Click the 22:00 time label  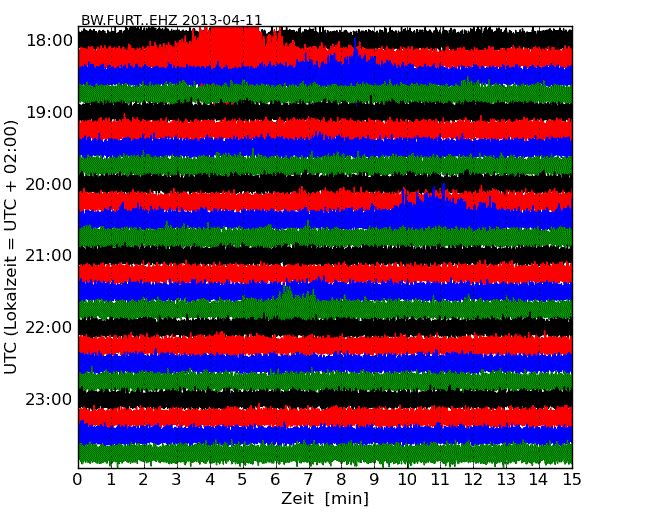(x=49, y=328)
